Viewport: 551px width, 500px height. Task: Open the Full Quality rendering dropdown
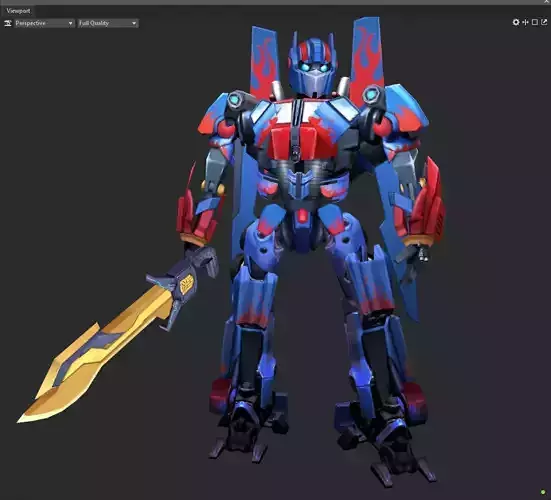pos(108,23)
